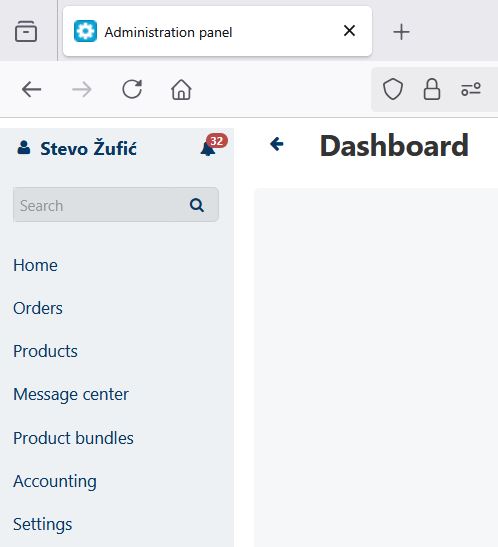Screen dimensions: 498x547
Task: Open the site permissions sliders icon
Action: 471,89
